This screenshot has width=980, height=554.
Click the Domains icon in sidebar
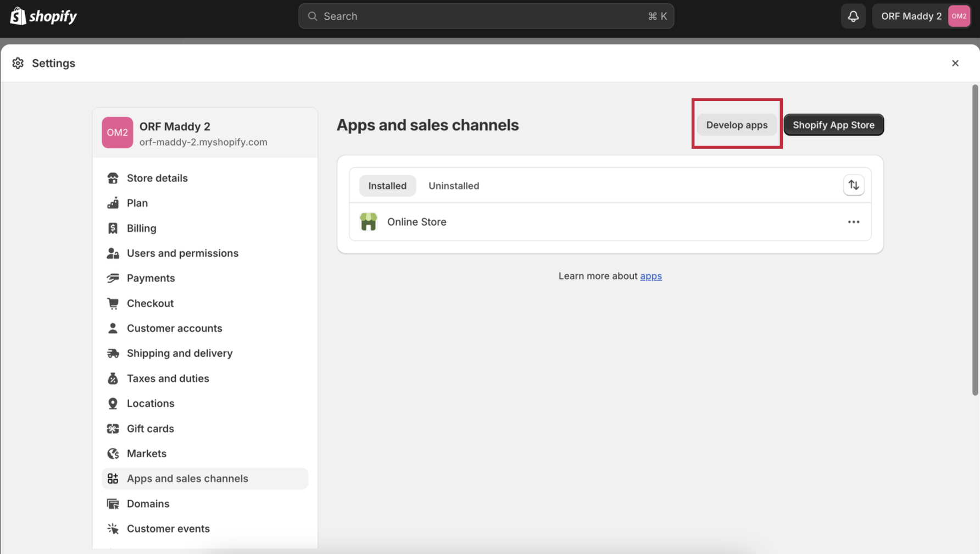tap(113, 503)
